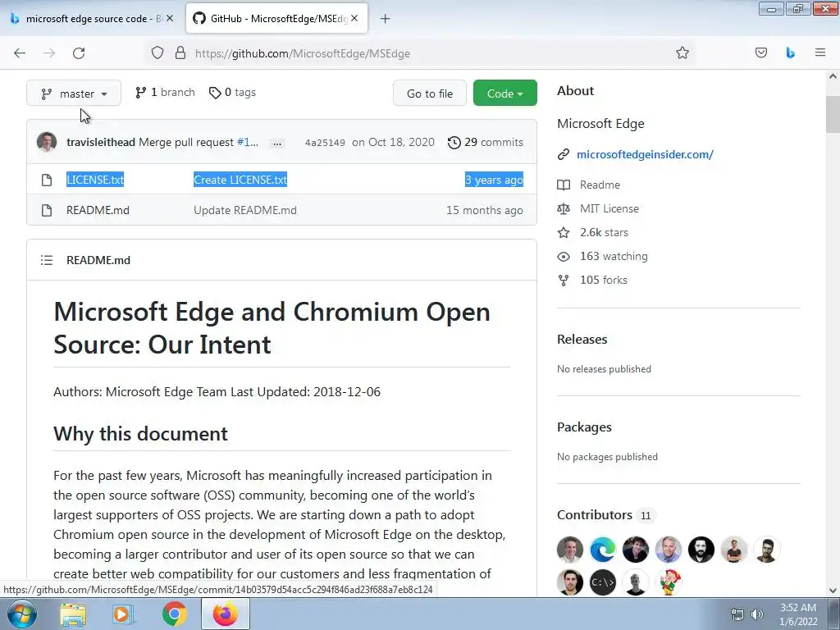The height and width of the screenshot is (630, 840).
Task: Open the Edge logo contributor avatar
Action: tap(603, 549)
